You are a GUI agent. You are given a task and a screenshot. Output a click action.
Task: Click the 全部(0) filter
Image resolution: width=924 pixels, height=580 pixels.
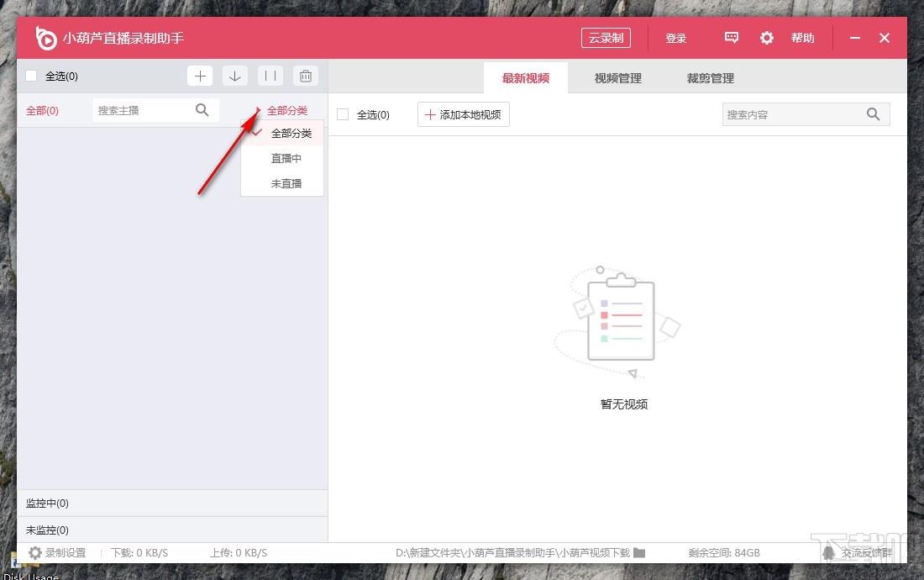click(43, 110)
